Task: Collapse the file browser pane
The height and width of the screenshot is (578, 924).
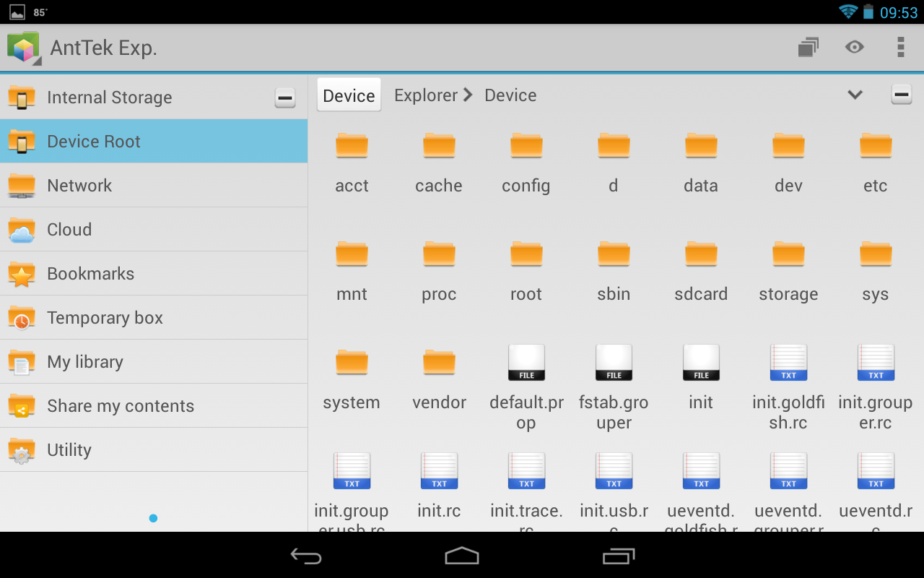Action: (x=901, y=93)
